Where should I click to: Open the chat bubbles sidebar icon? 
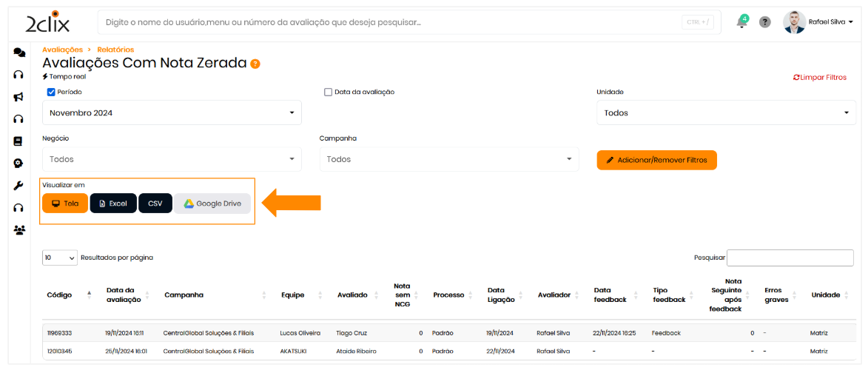pos(19,53)
